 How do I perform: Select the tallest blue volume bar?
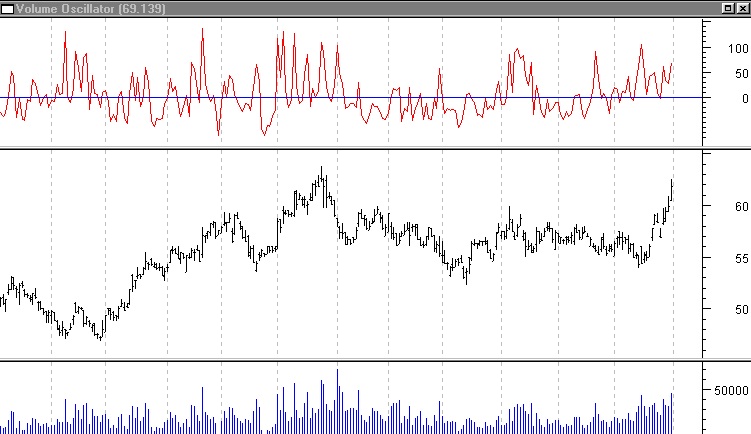338,400
